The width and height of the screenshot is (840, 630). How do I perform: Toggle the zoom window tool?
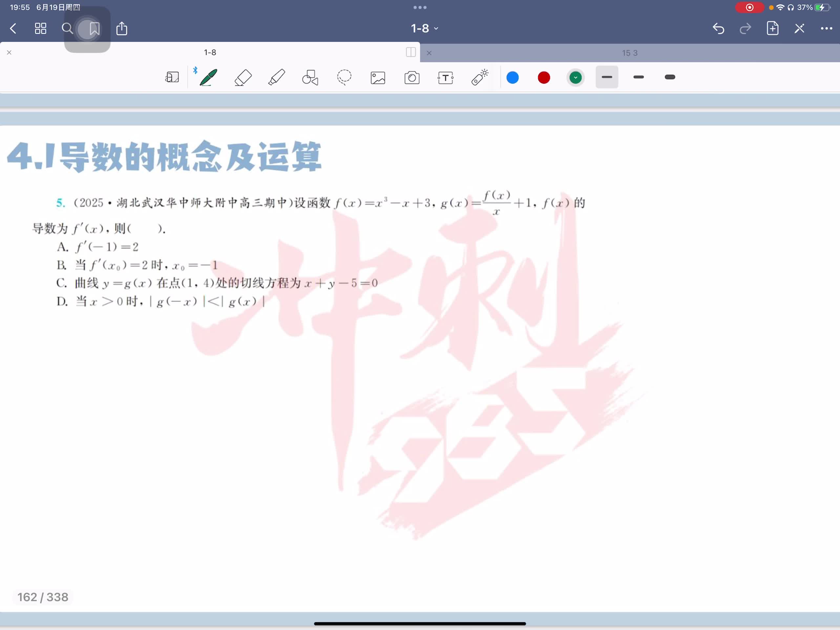tap(172, 77)
